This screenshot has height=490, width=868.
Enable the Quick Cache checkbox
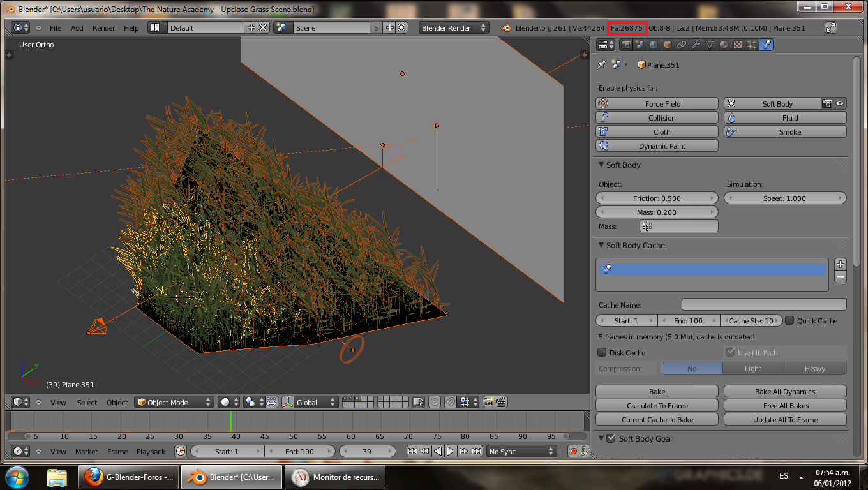pyautogui.click(x=789, y=321)
